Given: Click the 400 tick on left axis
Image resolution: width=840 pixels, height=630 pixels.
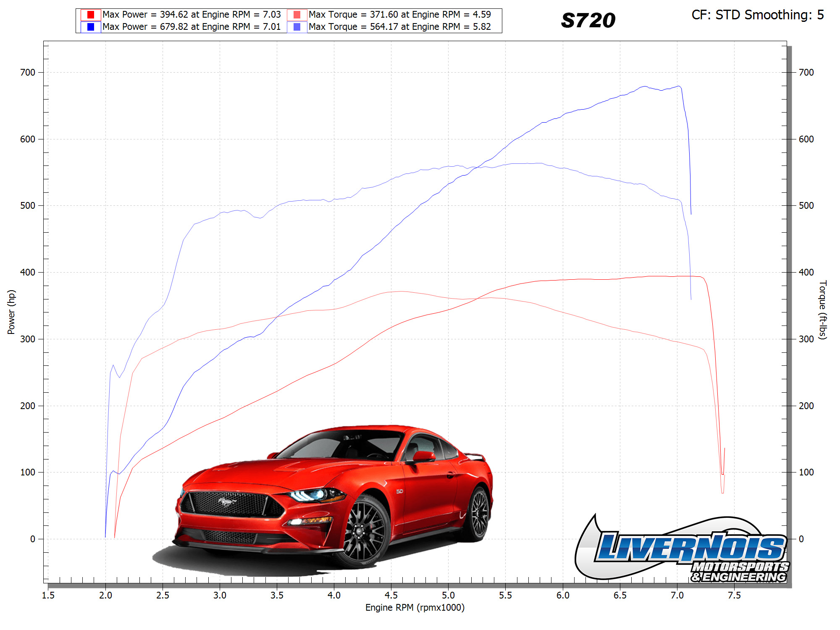Looking at the screenshot, I should (x=28, y=272).
